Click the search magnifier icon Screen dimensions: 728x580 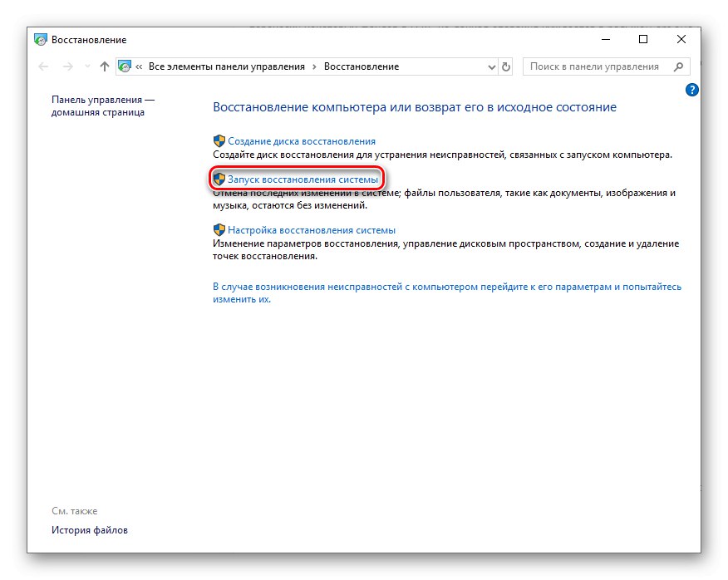click(680, 66)
